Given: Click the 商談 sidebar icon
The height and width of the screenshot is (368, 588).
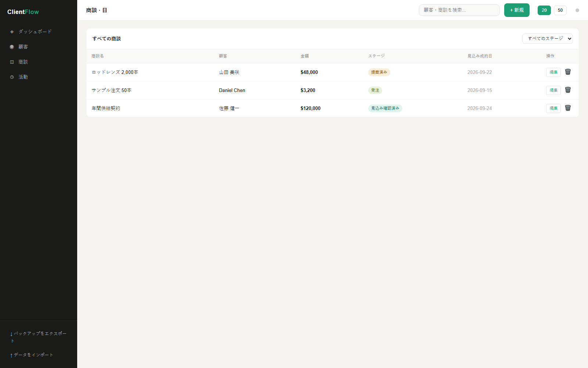Looking at the screenshot, I should pos(12,62).
